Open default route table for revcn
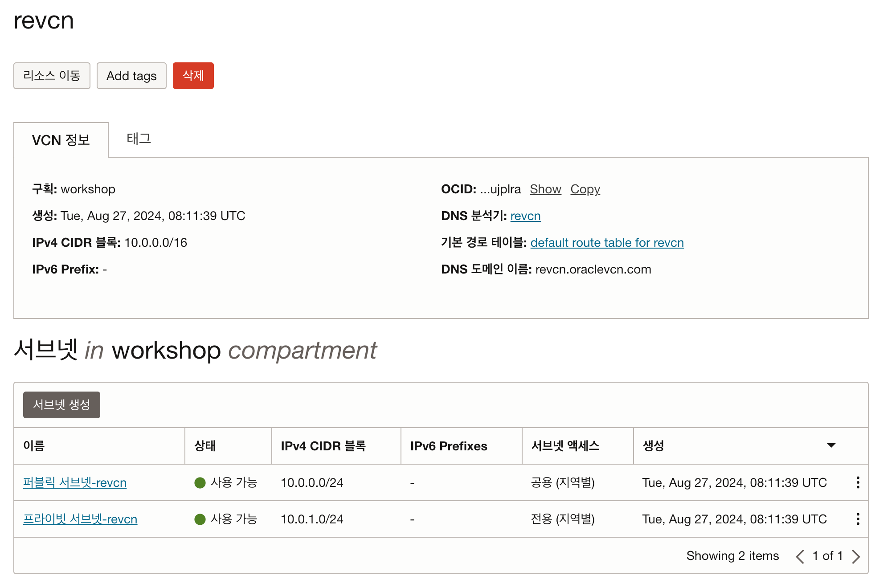Image resolution: width=875 pixels, height=588 pixels. click(x=607, y=243)
